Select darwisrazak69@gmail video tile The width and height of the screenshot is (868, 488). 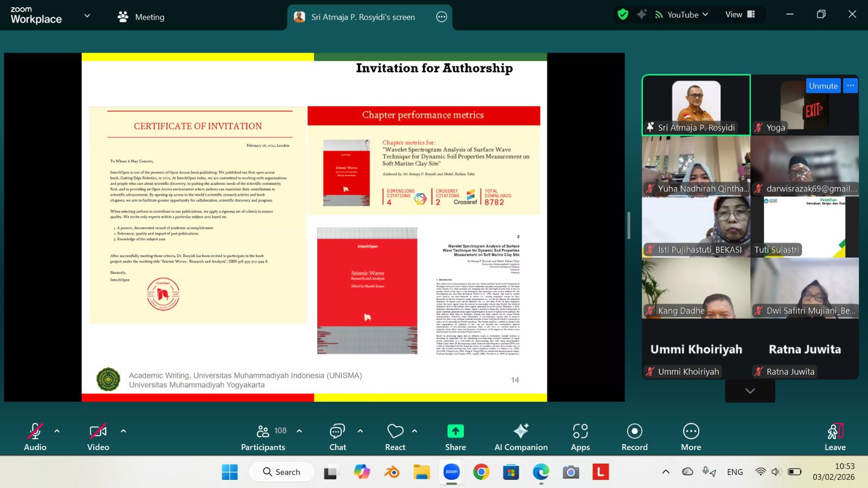pyautogui.click(x=805, y=166)
